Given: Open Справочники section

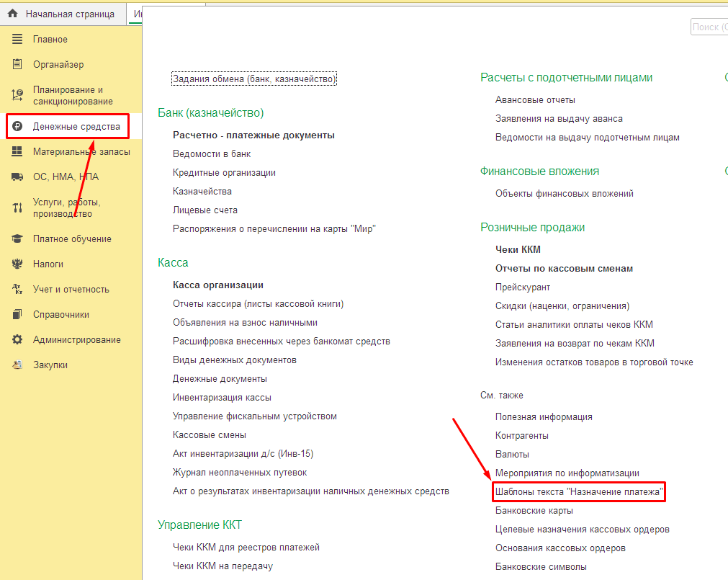Looking at the screenshot, I should pyautogui.click(x=60, y=315).
